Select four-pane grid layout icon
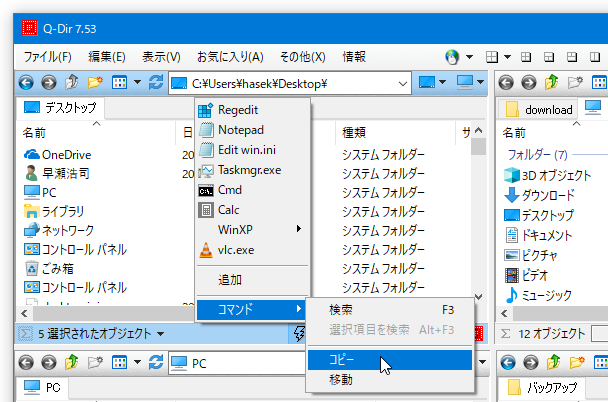The height and width of the screenshot is (402, 608). tap(492, 57)
